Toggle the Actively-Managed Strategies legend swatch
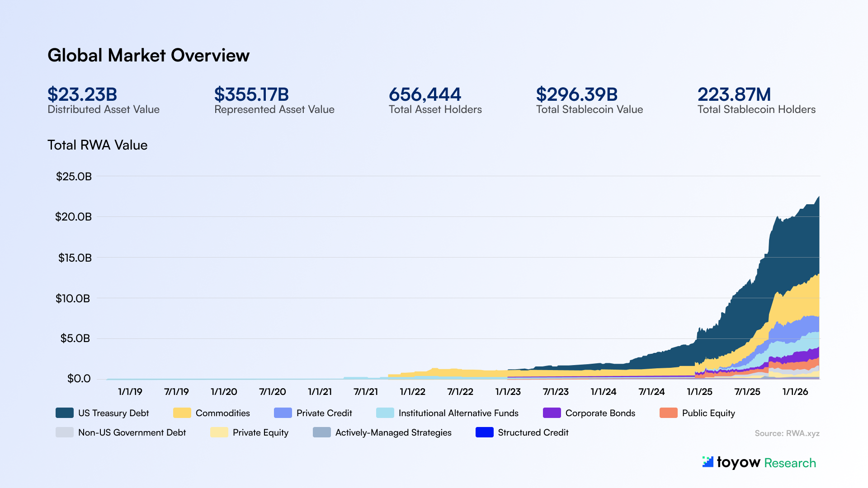The width and height of the screenshot is (868, 488). pyautogui.click(x=321, y=432)
